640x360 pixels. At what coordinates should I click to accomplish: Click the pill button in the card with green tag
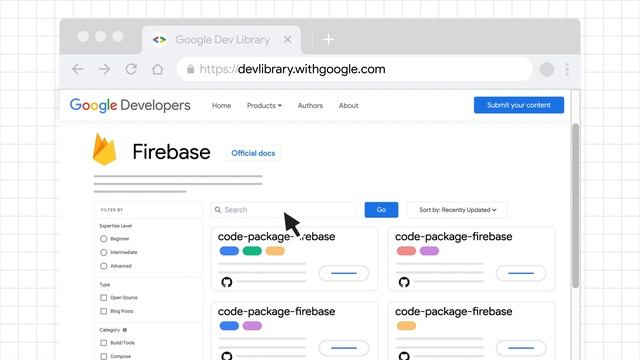pos(344,273)
